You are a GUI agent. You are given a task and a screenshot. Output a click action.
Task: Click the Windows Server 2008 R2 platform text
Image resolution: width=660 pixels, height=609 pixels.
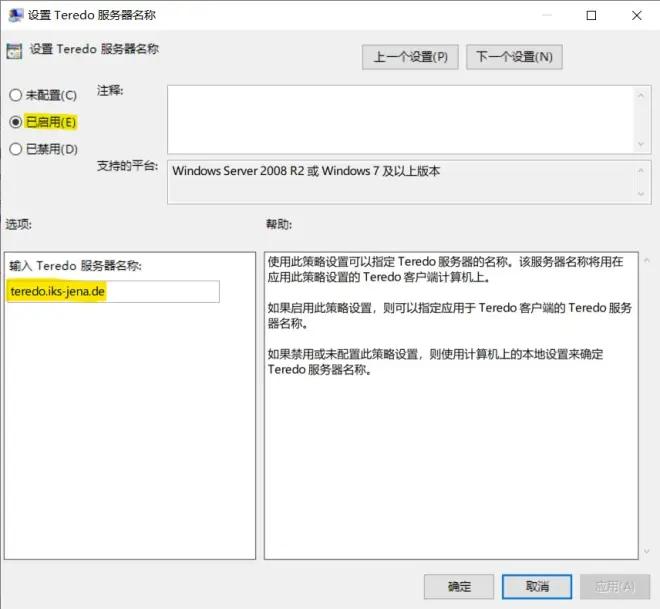[x=306, y=171]
